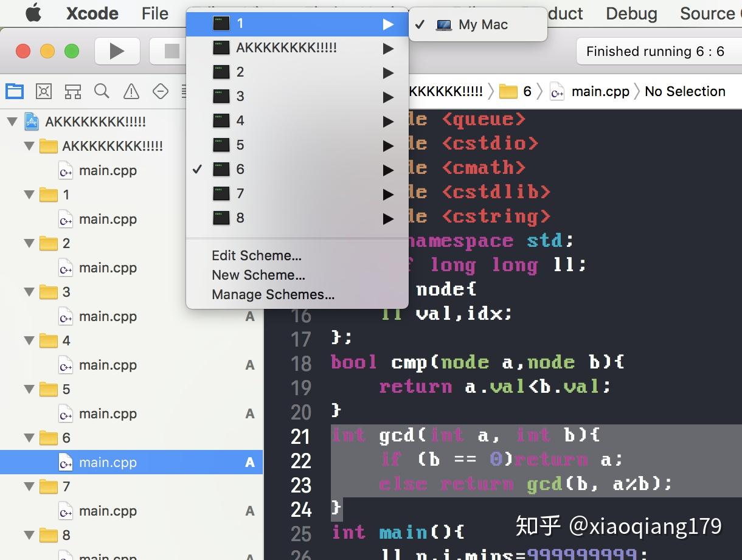This screenshot has width=742, height=560.
Task: Open the Apple menu
Action: pyautogui.click(x=33, y=13)
